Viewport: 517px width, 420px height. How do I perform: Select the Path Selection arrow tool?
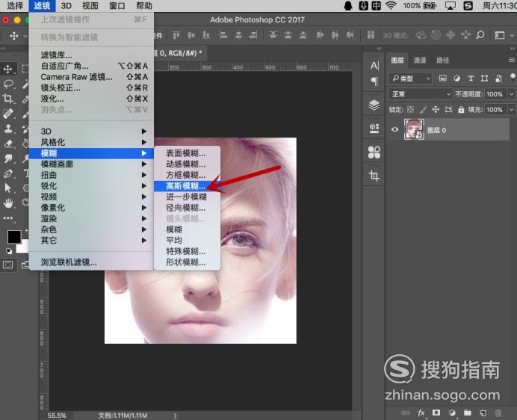(8, 188)
